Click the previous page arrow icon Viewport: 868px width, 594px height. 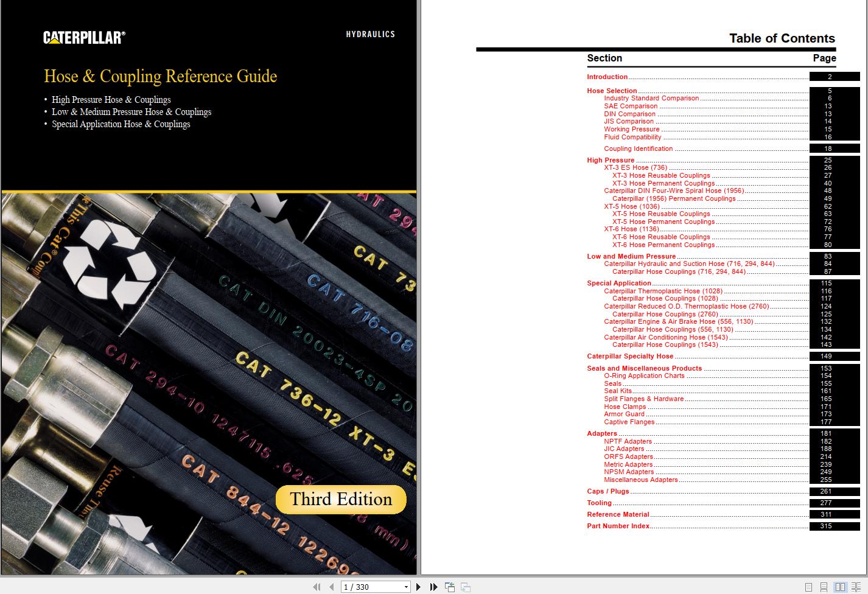(331, 587)
